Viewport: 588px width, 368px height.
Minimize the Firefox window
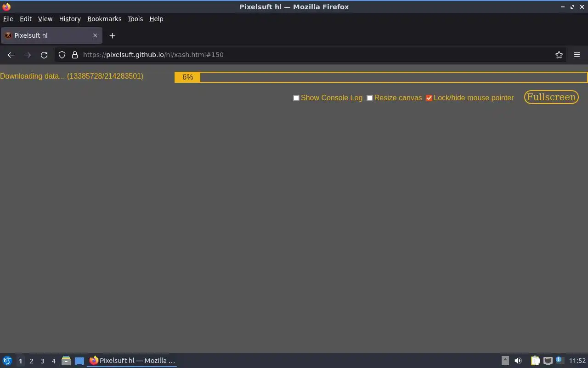point(563,7)
